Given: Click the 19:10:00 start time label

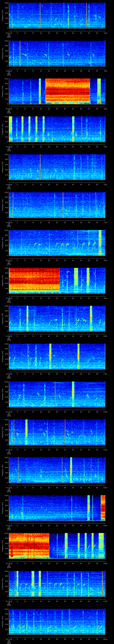Looking at the screenshot, I should point(9,374).
